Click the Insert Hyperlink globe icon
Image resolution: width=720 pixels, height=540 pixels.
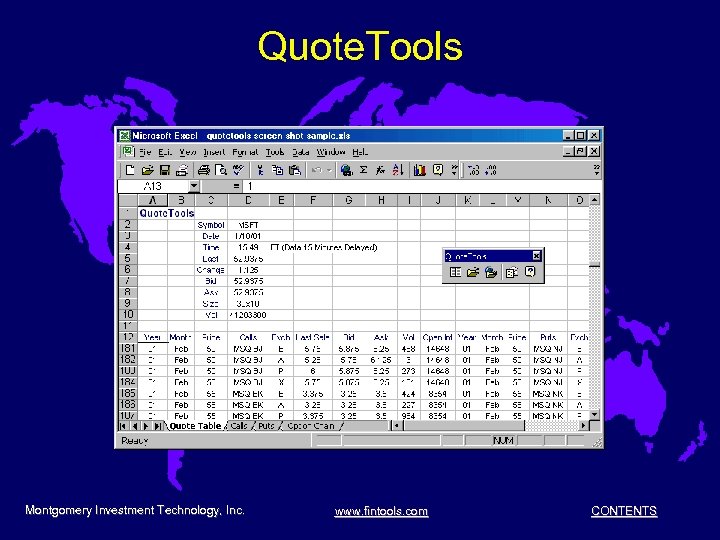pos(347,170)
